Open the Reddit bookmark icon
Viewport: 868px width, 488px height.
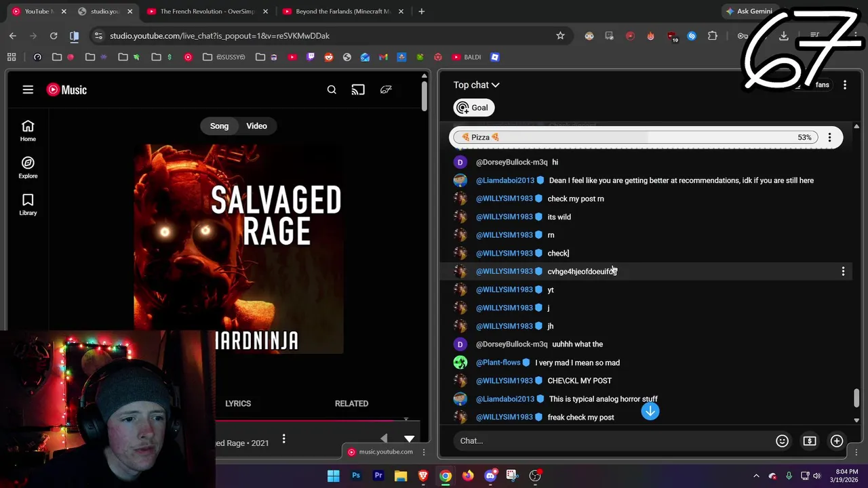click(x=329, y=57)
